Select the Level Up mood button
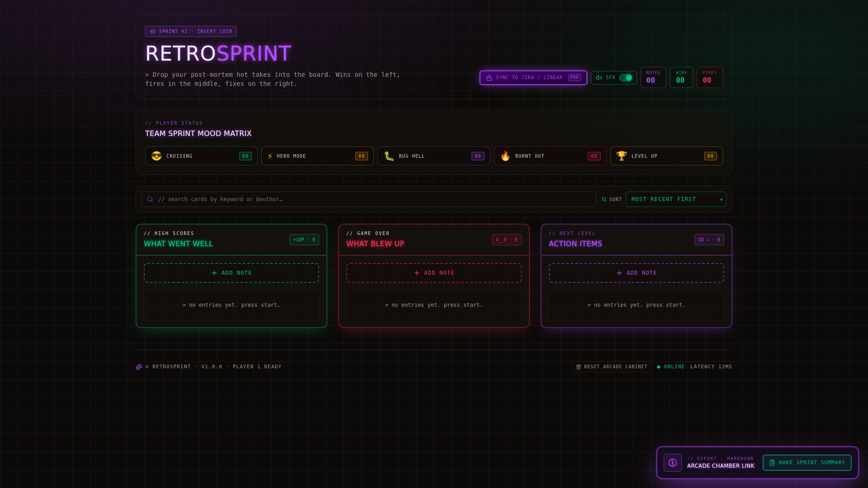 point(666,156)
